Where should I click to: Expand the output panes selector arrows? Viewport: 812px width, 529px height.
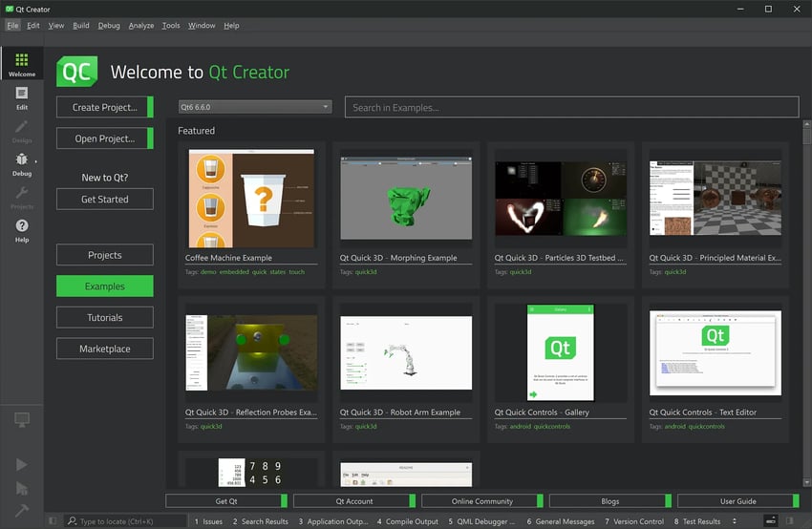[x=734, y=521]
